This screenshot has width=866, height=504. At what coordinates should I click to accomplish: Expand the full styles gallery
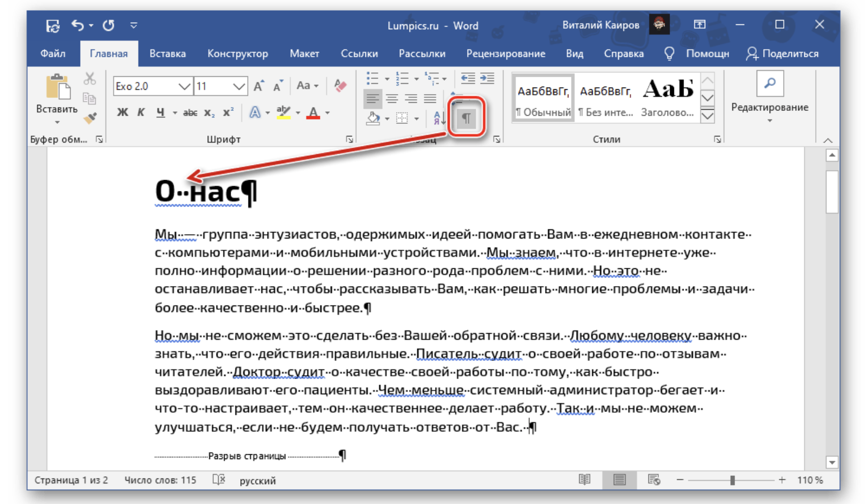coord(707,115)
